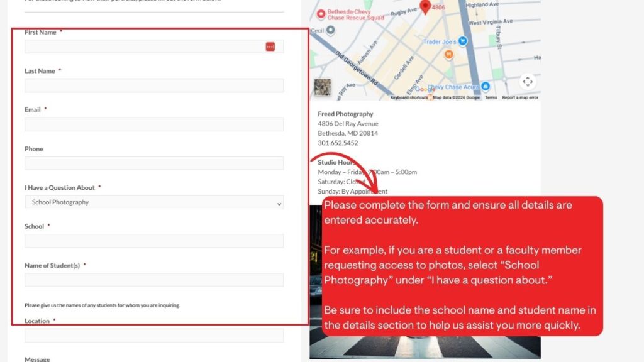This screenshot has height=362, width=644.
Task: Click the red password manager icon in First Name
Action: click(x=270, y=47)
